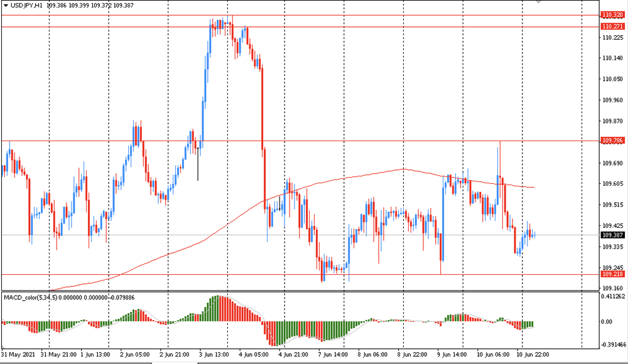The height and width of the screenshot is (364, 628).
Task: Click the 109.245 price scale value
Action: [x=613, y=267]
